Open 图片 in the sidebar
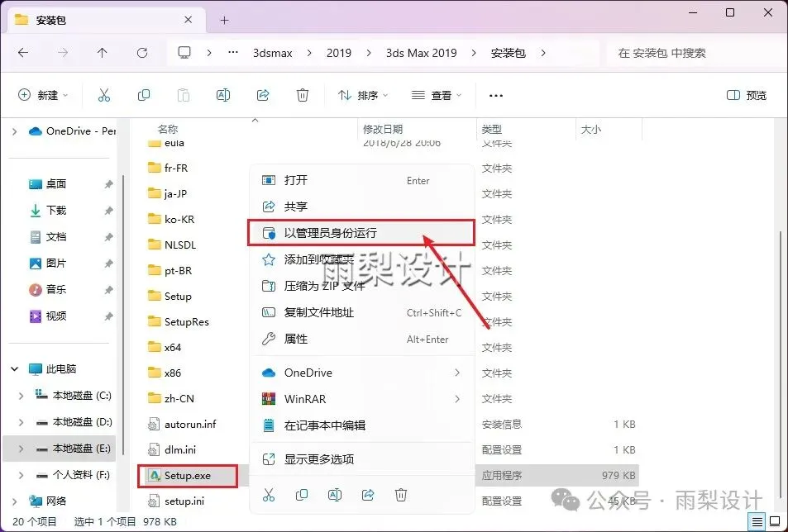788x532 pixels. click(55, 263)
